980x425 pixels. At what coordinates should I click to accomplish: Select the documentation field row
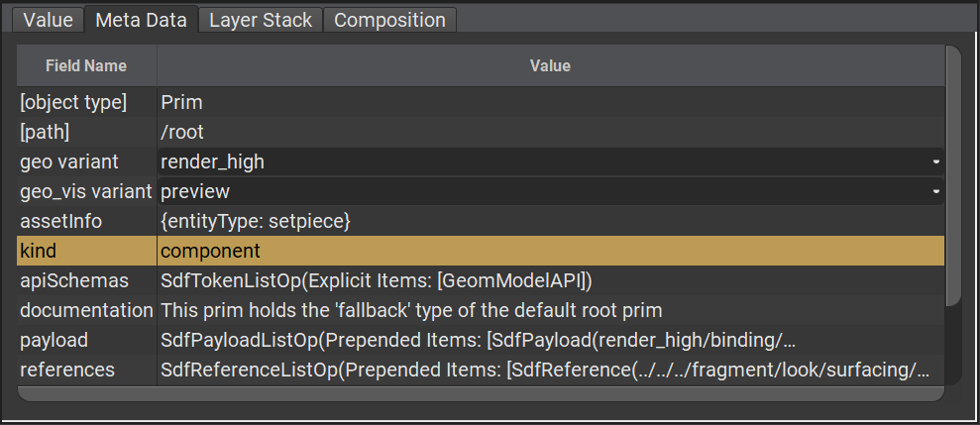pos(86,310)
